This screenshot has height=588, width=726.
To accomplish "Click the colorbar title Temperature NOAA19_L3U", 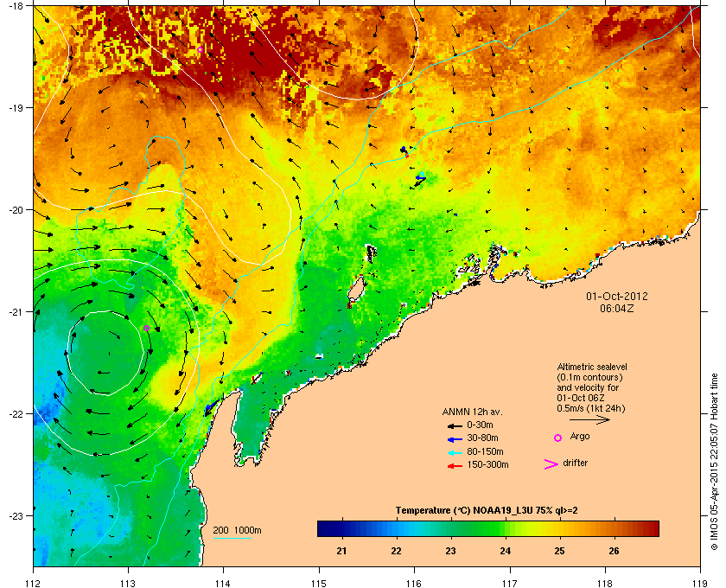I will pyautogui.click(x=487, y=511).
